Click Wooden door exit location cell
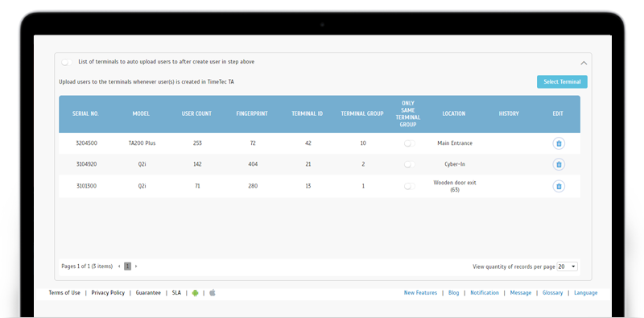This screenshot has height=318, width=644. 455,186
